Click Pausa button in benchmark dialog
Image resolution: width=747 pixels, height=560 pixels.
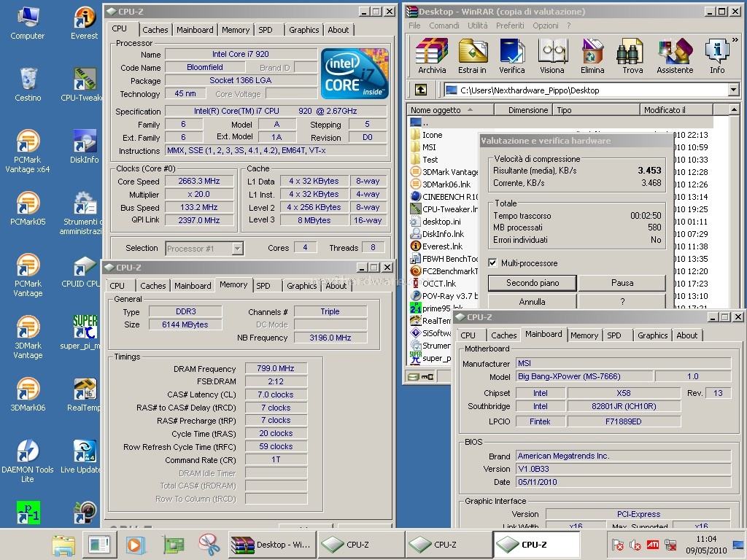coord(622,283)
